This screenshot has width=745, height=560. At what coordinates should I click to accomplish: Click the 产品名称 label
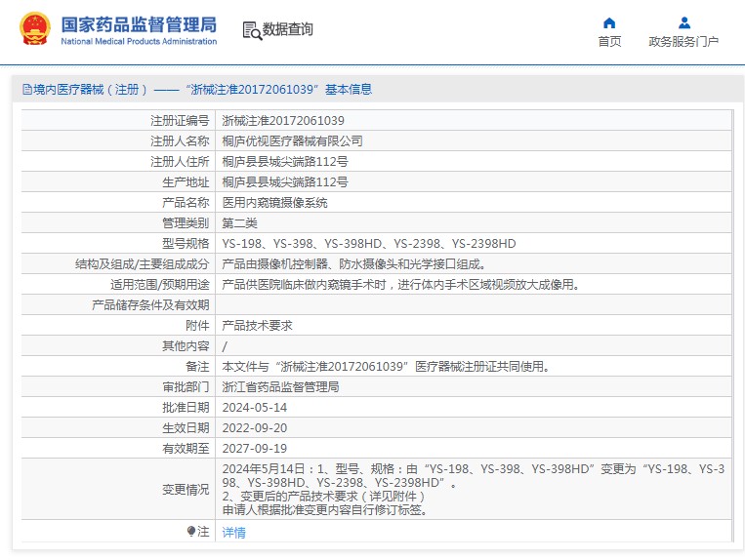[186, 203]
